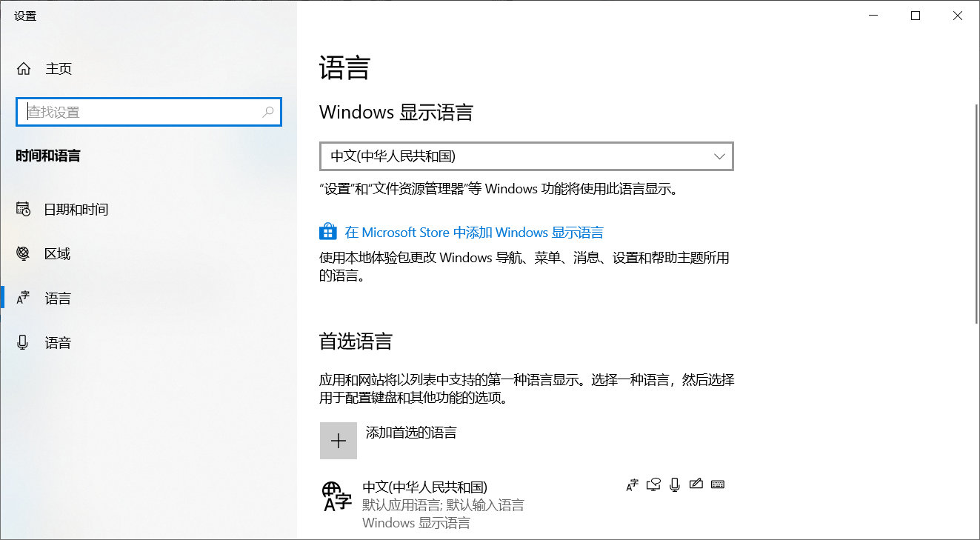Image resolution: width=980 pixels, height=540 pixels.
Task: Go back to 主页 settings
Action: tap(59, 68)
